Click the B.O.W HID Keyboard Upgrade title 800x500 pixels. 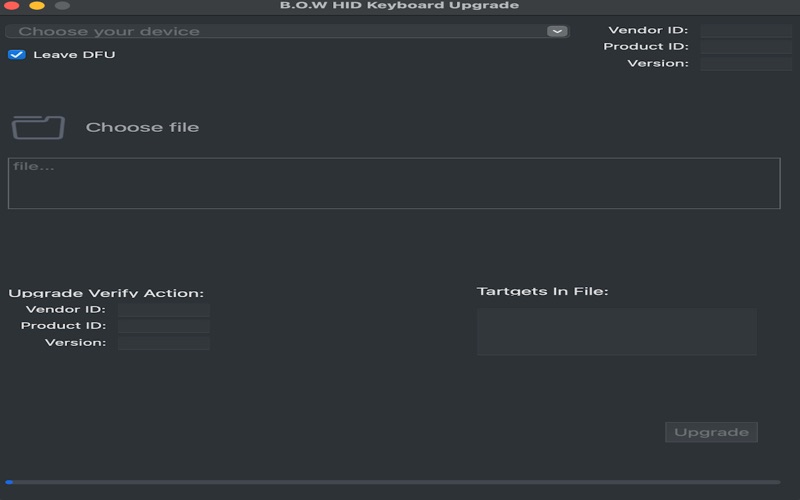399,5
